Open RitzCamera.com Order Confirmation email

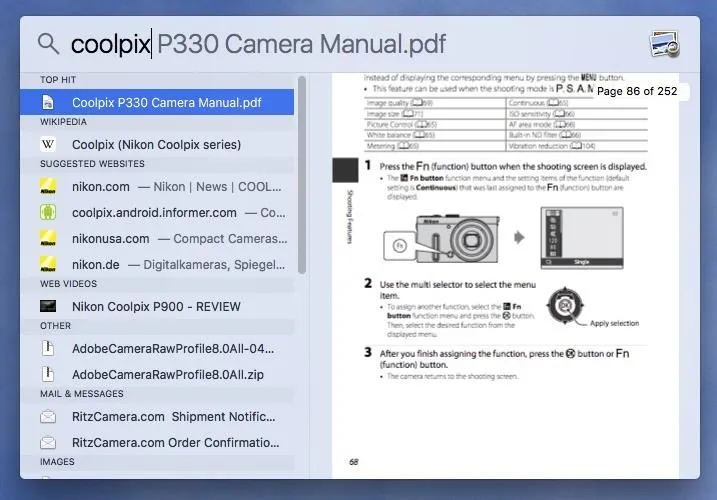tap(157, 443)
